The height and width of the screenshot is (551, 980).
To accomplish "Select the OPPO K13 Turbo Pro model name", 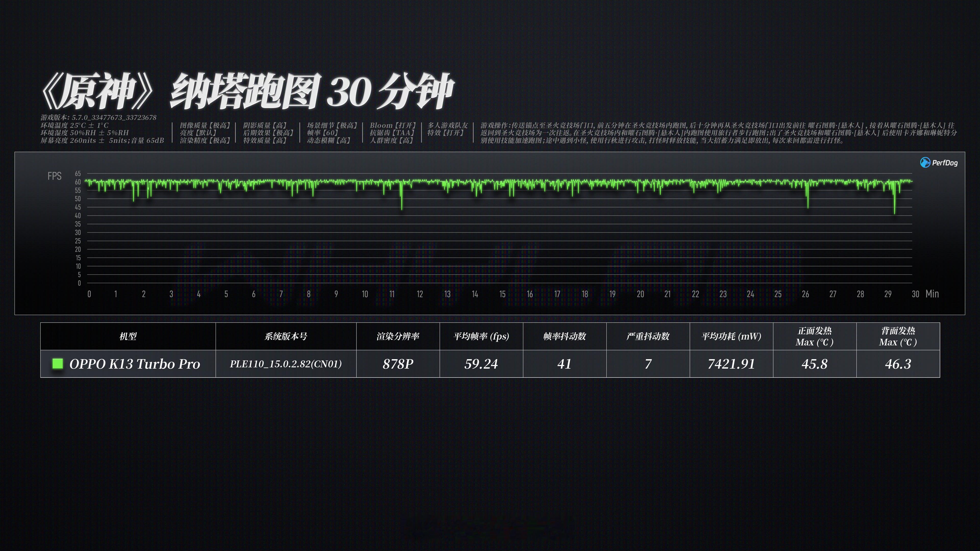I will click(135, 364).
